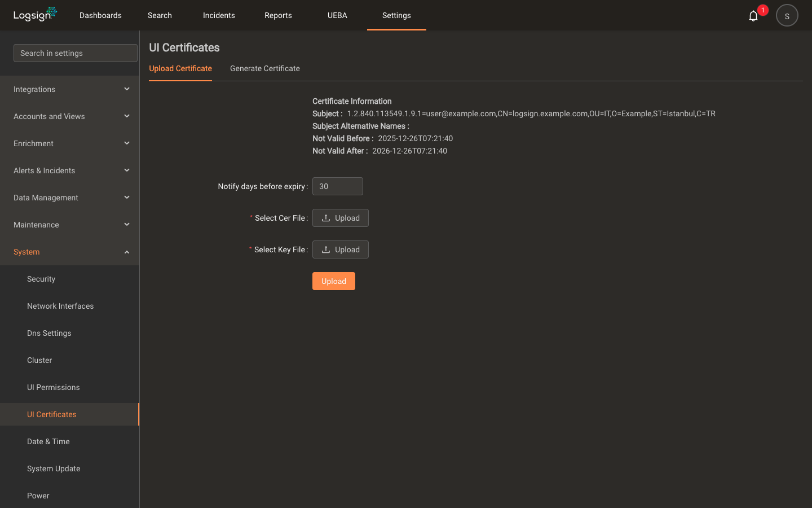Viewport: 812px width, 508px height.
Task: Open Network Interfaces settings
Action: click(x=70, y=306)
